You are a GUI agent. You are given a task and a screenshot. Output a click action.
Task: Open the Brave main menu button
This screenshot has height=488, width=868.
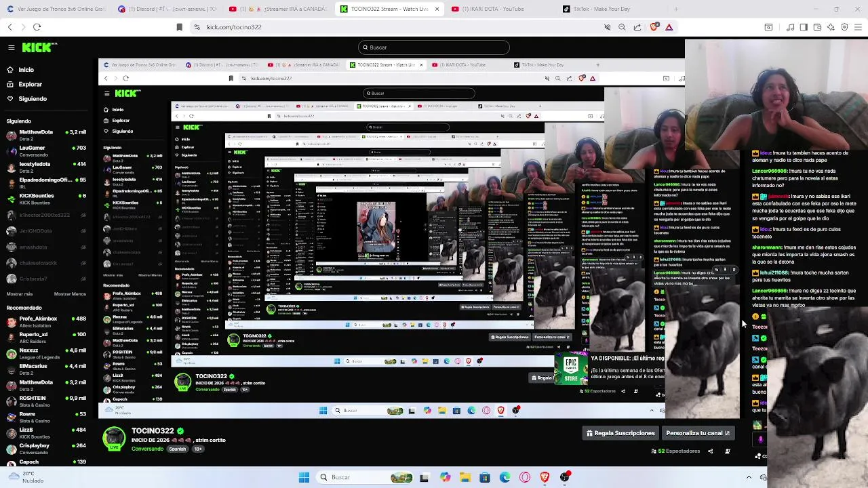[x=858, y=27]
